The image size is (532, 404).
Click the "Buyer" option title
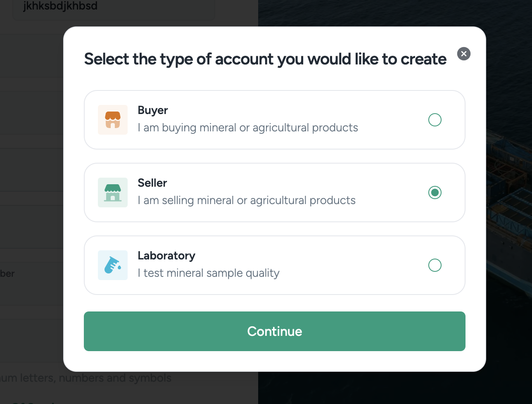coord(153,110)
